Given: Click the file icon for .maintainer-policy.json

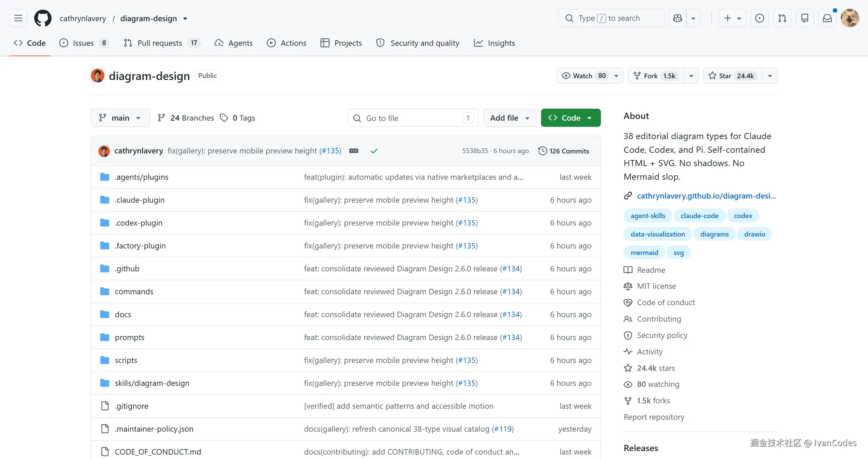Looking at the screenshot, I should tap(105, 429).
